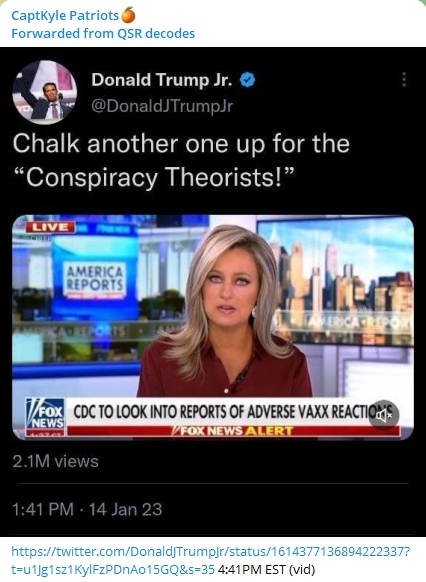Screen dimensions: 426x582
Task: Play the Fox News video thumbnail
Action: (x=213, y=327)
